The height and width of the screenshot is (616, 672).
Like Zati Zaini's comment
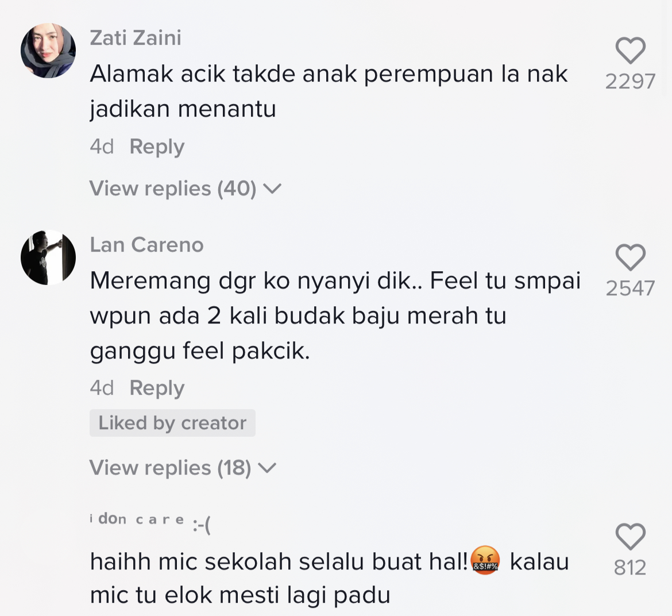click(630, 51)
